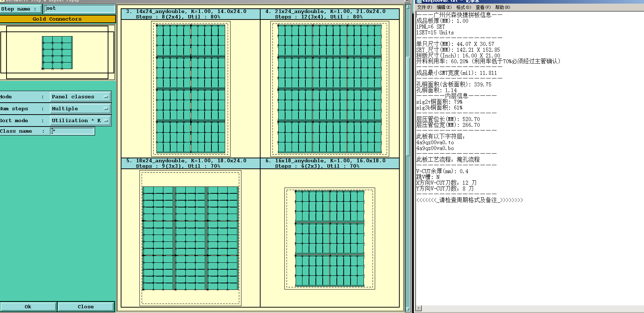The width and height of the screenshot is (644, 313).
Task: Click the '1SET=15 Units' line in Notepad
Action: point(435,33)
